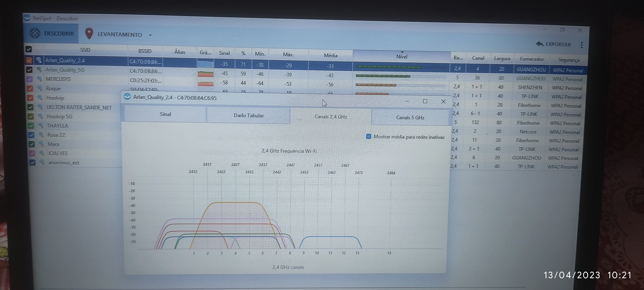Click the Exportar button label
The image size is (644, 290).
558,44
